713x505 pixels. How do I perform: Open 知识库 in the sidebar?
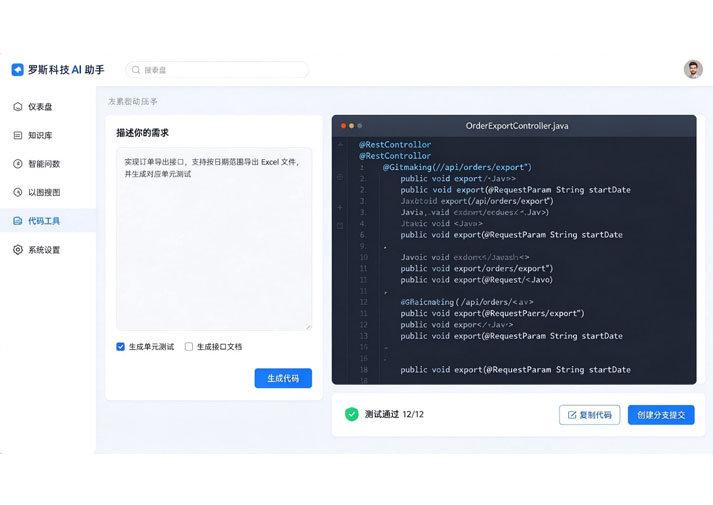pyautogui.click(x=48, y=135)
